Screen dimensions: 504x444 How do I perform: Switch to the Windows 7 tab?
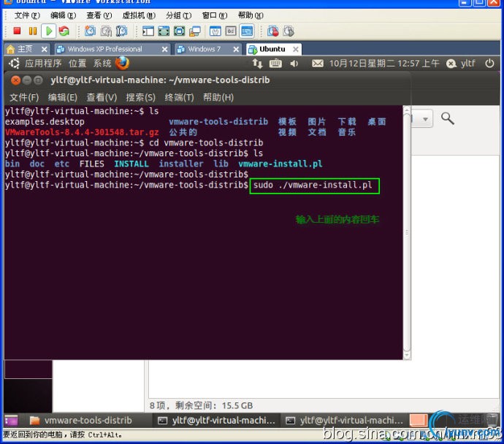pyautogui.click(x=204, y=49)
